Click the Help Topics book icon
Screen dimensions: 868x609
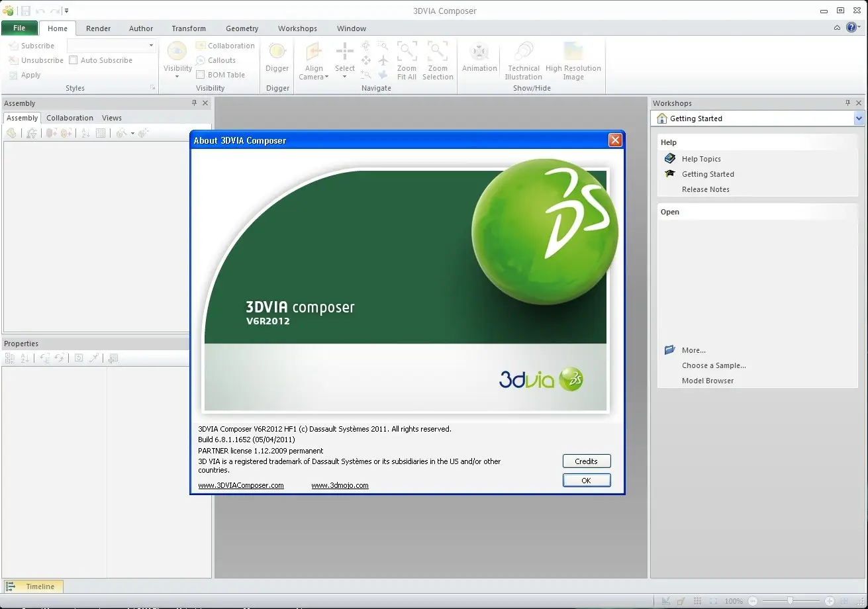(x=669, y=158)
